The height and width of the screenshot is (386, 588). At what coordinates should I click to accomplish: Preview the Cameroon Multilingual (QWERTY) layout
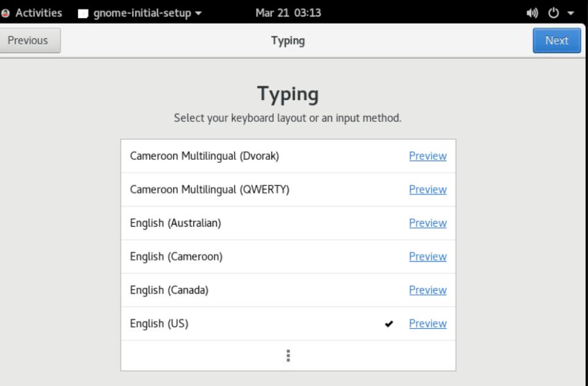(x=428, y=190)
